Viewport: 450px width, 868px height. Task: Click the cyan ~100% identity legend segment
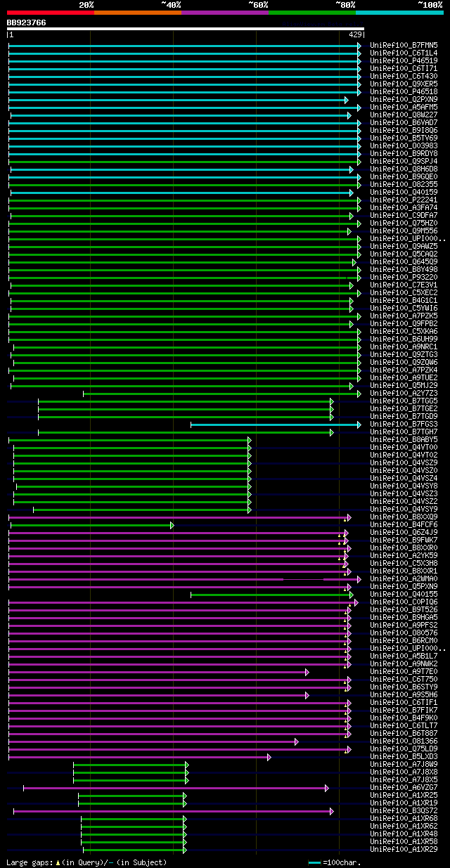click(x=399, y=13)
